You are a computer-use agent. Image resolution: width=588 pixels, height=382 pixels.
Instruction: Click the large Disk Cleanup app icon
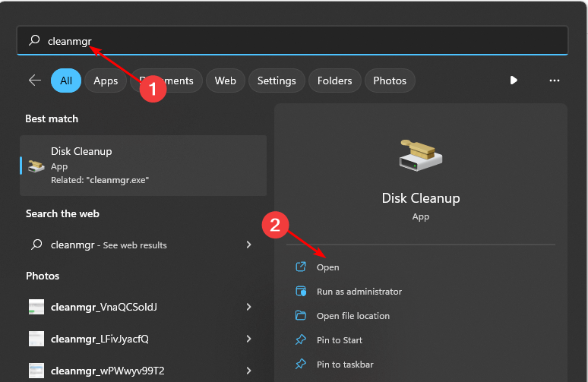click(420, 156)
